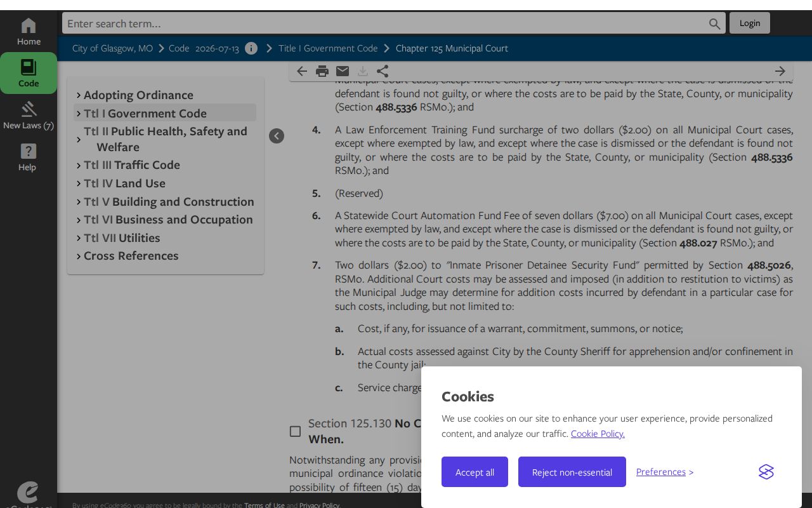Screen dimensions: 812x508
Task: Click Accept all cookies button
Action: (x=475, y=472)
